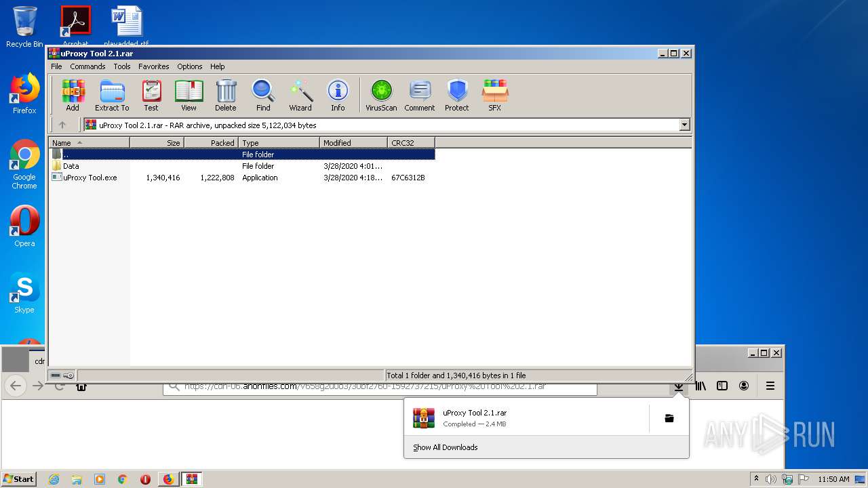
Task: Open the Firefox hamburger menu
Action: 770,386
